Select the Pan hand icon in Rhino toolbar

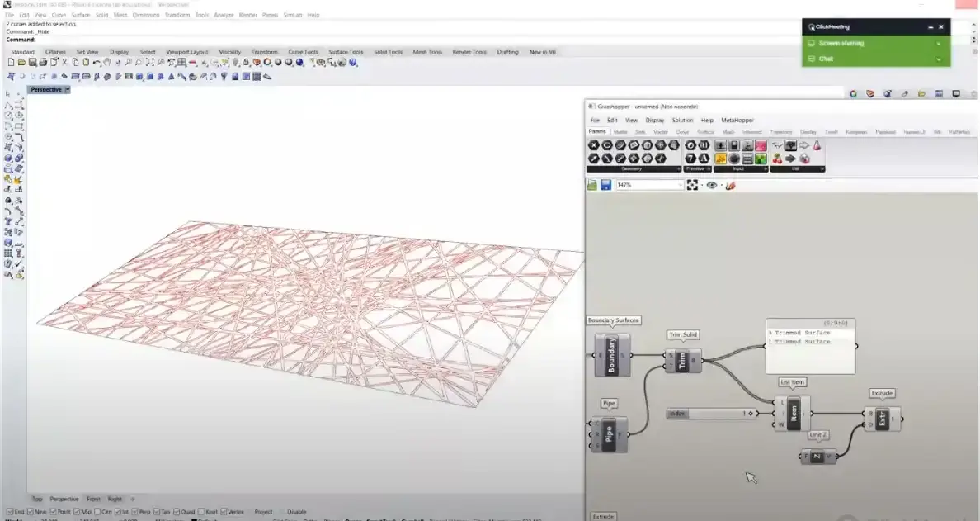107,62
